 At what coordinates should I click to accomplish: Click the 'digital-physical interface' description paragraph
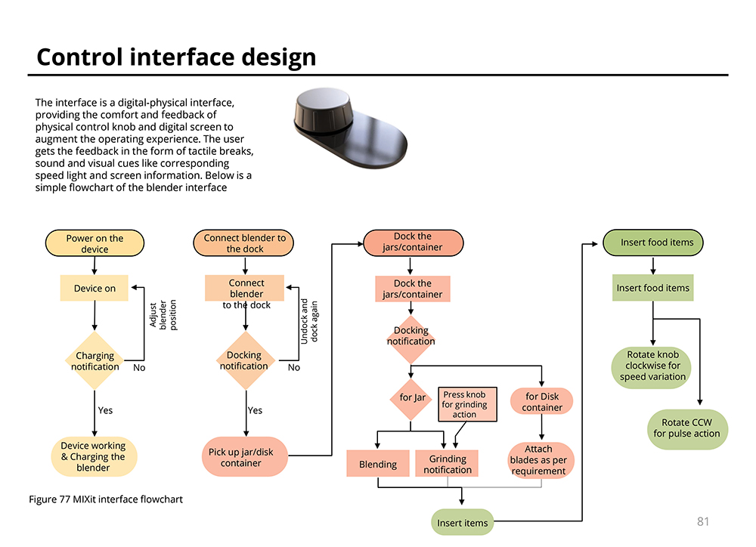click(x=144, y=145)
